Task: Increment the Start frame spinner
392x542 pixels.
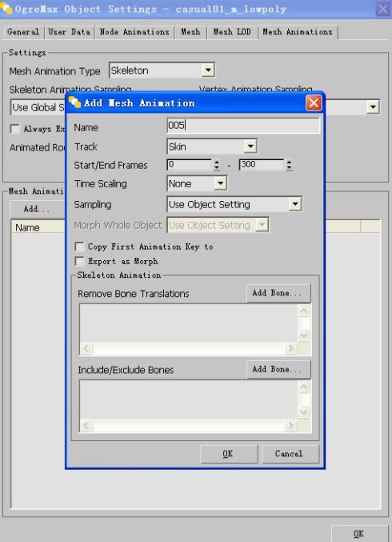Action: coord(217,162)
